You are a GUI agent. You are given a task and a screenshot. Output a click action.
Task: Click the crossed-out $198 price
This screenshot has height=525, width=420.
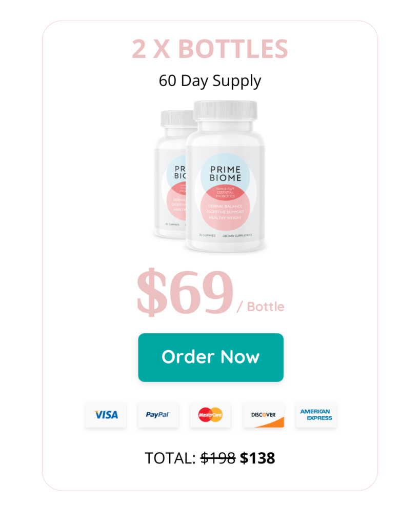point(218,458)
